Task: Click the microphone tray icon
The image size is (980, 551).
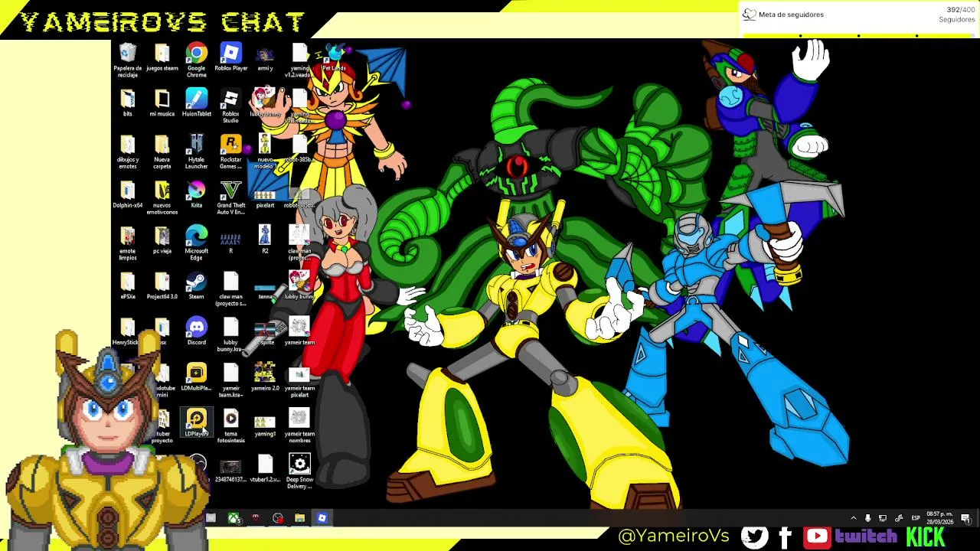Action: pos(867,518)
